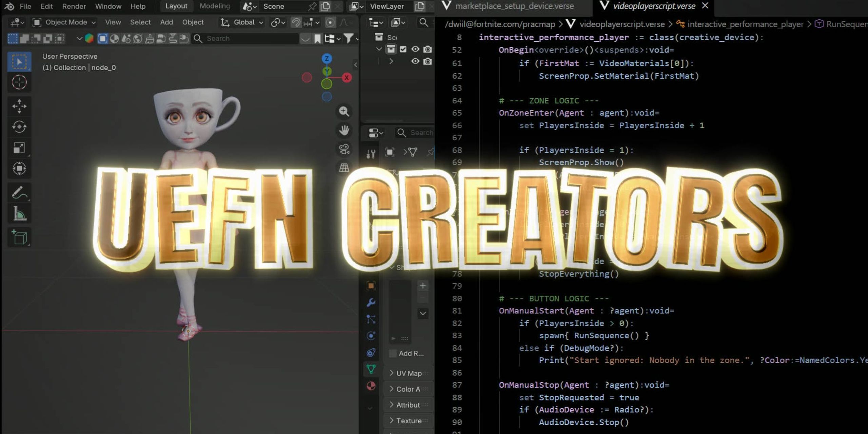868x434 pixels.
Task: Open the Render menu
Action: click(74, 6)
